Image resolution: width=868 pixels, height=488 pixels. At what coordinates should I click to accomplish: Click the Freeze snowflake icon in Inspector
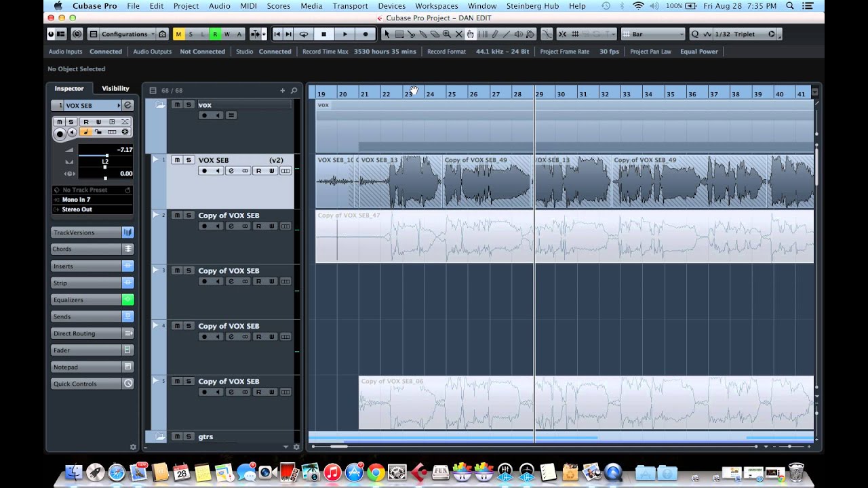click(125, 131)
